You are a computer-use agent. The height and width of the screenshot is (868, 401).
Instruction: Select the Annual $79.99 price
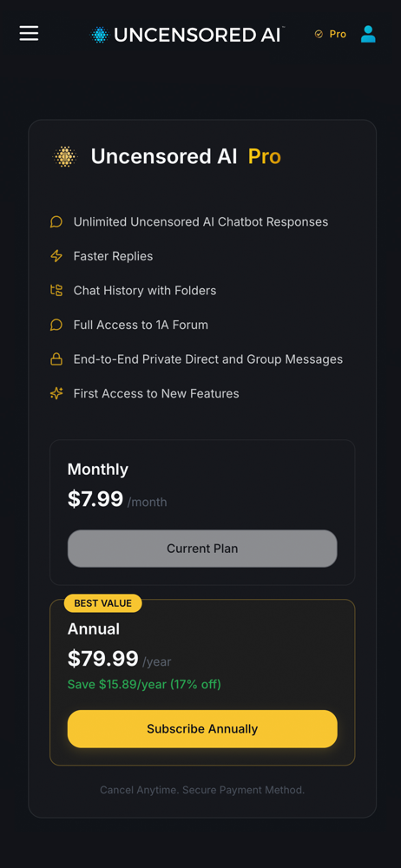[103, 660]
